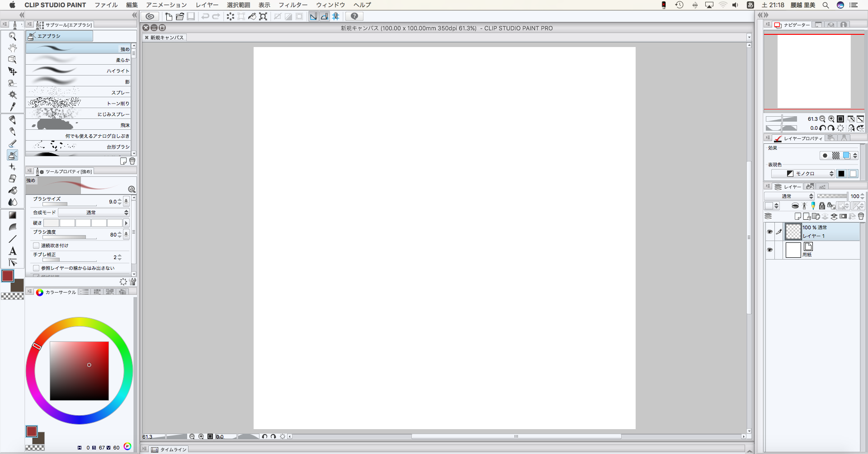This screenshot has width=868, height=454.
Task: Create a new canvas from command bar
Action: pyautogui.click(x=169, y=16)
